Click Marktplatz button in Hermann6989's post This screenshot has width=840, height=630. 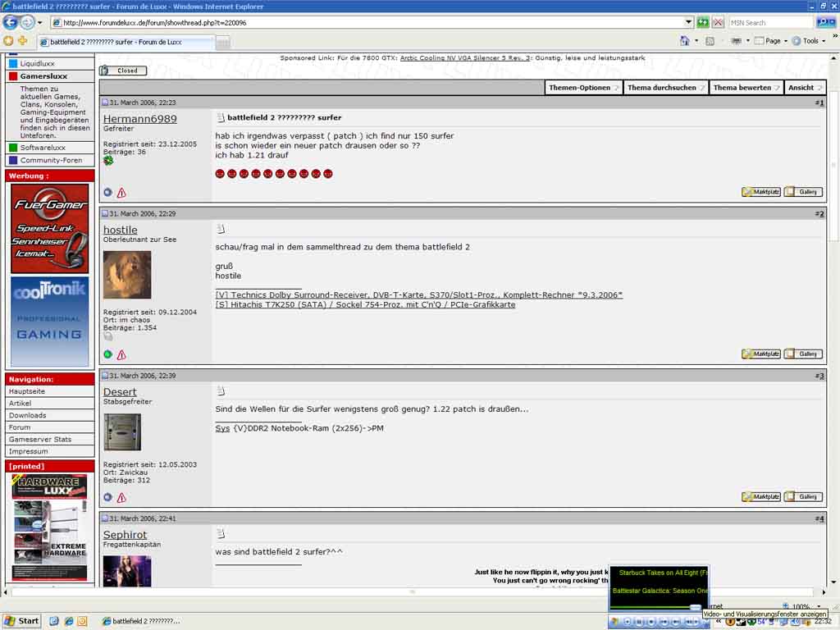point(761,191)
